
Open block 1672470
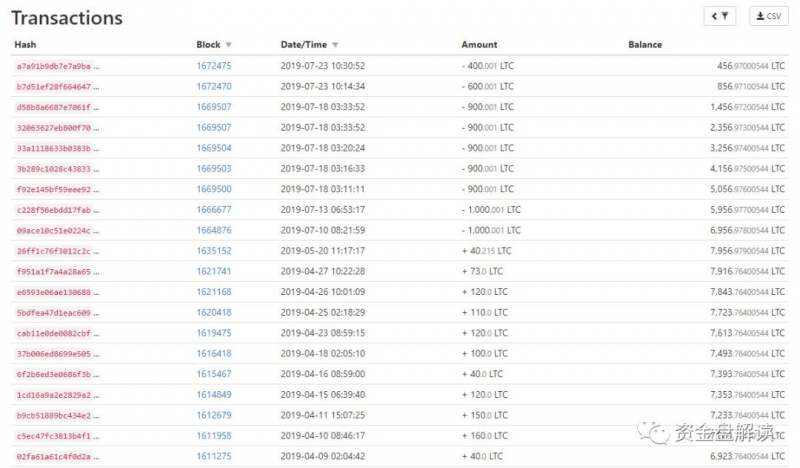coord(214,86)
